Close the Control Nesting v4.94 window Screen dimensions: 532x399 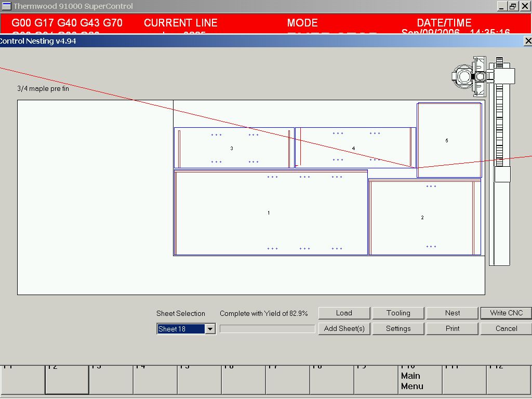click(528, 41)
